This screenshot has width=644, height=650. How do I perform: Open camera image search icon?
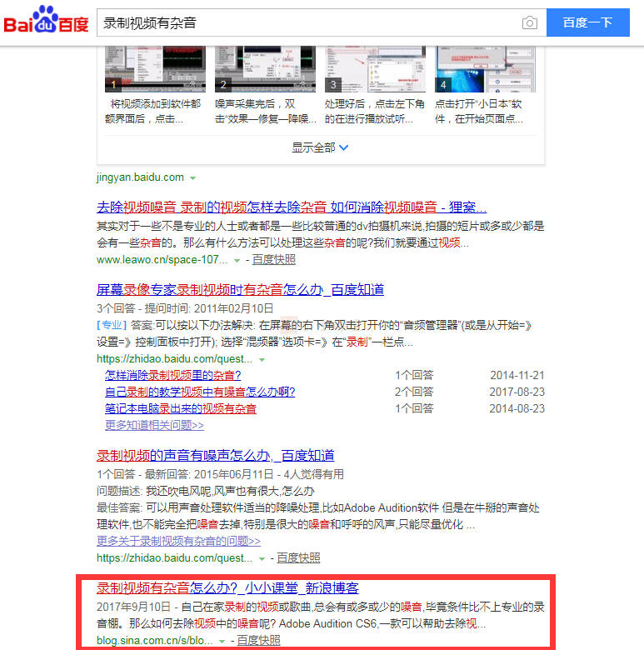(529, 22)
